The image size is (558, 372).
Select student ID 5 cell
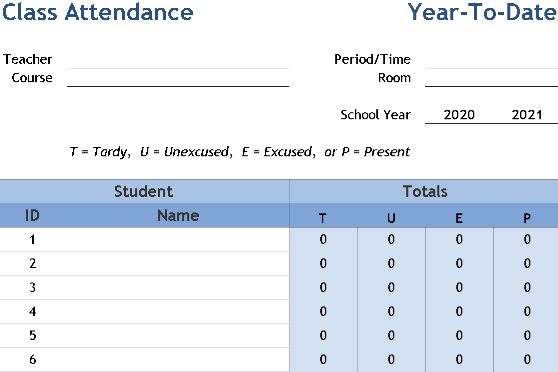pyautogui.click(x=32, y=335)
